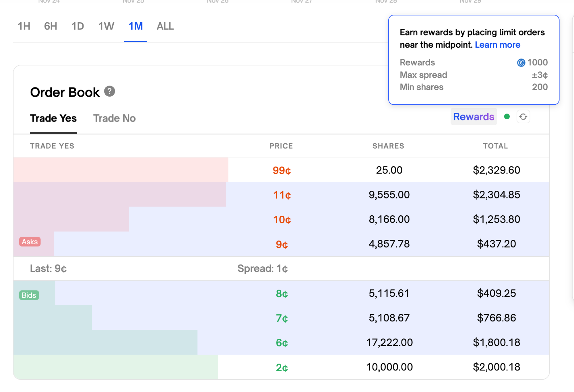Click the Rewards gradient pill

click(474, 117)
